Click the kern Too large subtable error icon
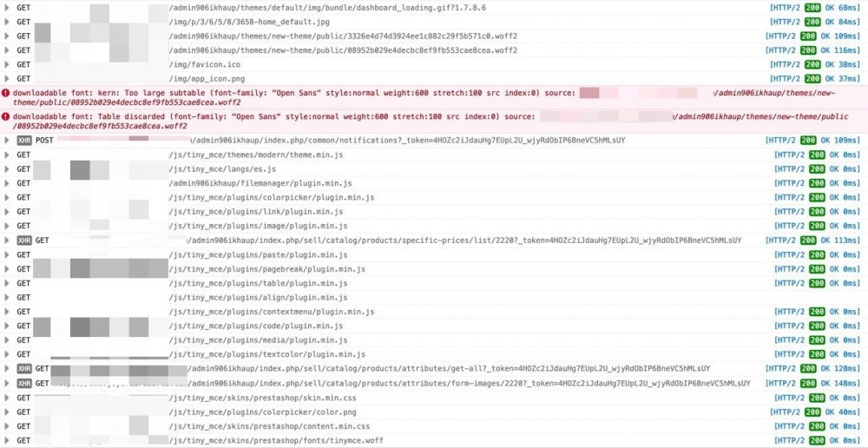The width and height of the screenshot is (868, 448). [x=5, y=93]
